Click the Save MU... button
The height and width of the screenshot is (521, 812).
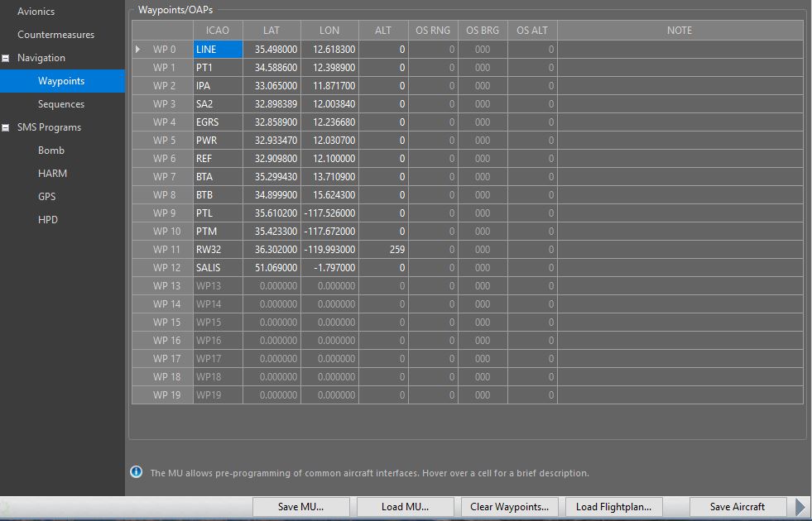coord(301,507)
